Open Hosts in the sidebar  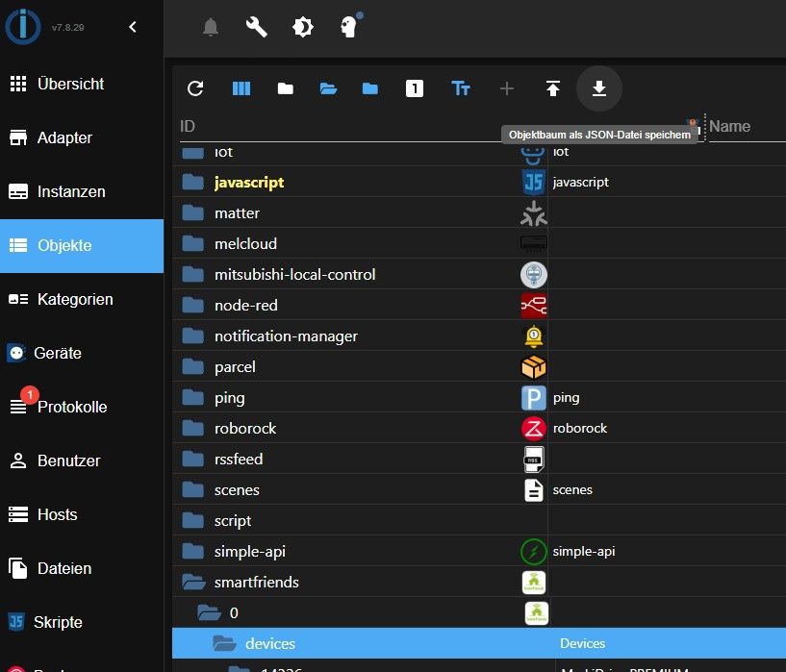[82, 514]
